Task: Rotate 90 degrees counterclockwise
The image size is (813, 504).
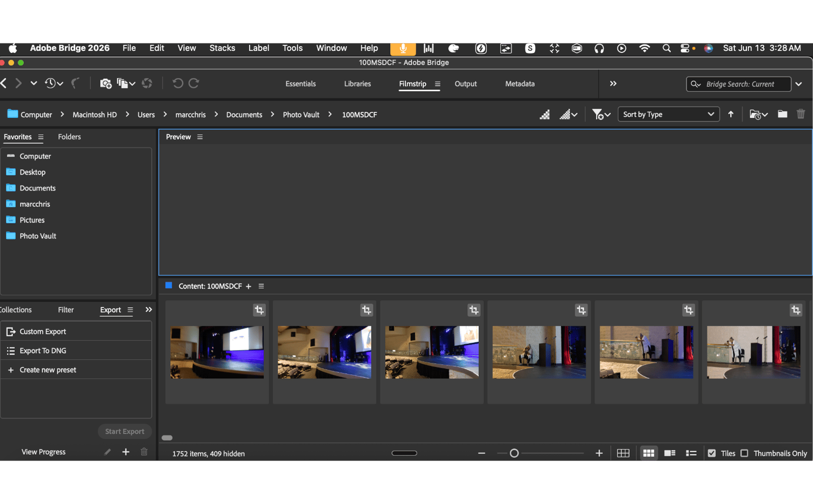Action: pyautogui.click(x=177, y=83)
